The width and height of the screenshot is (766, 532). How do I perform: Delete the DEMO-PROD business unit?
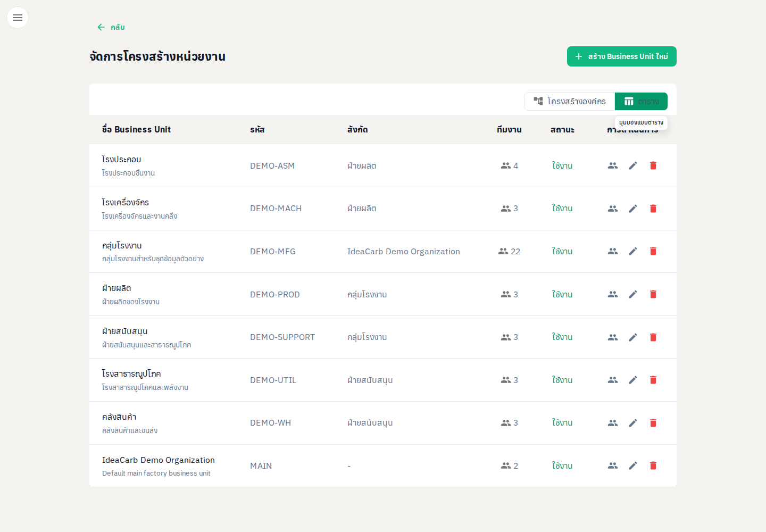coord(653,294)
